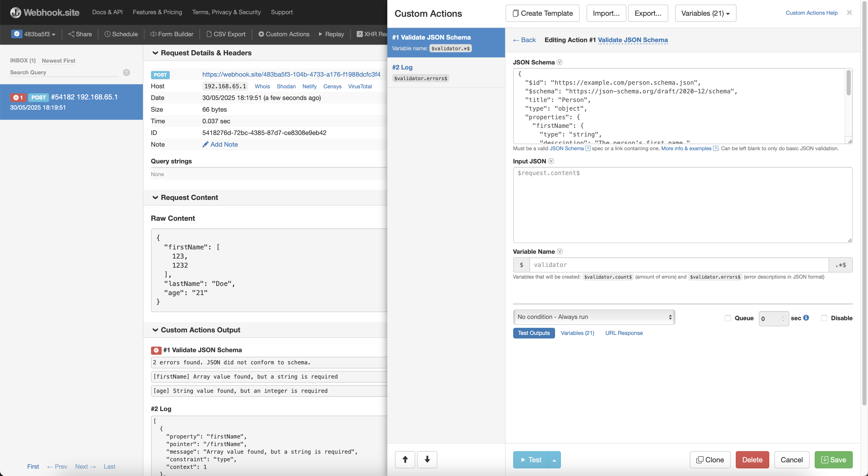Click the blue checkmark icon beside 483ba5f3
The height and width of the screenshot is (476, 868).
tap(16, 34)
